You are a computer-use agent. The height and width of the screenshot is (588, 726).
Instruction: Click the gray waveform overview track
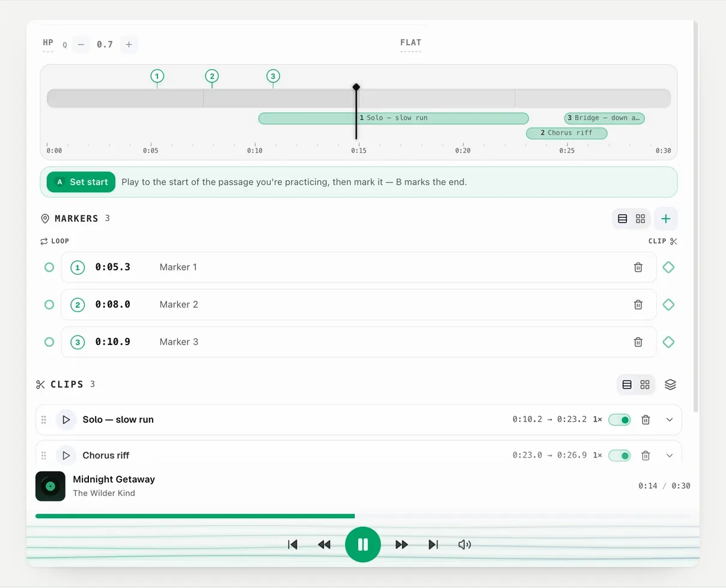[359, 98]
